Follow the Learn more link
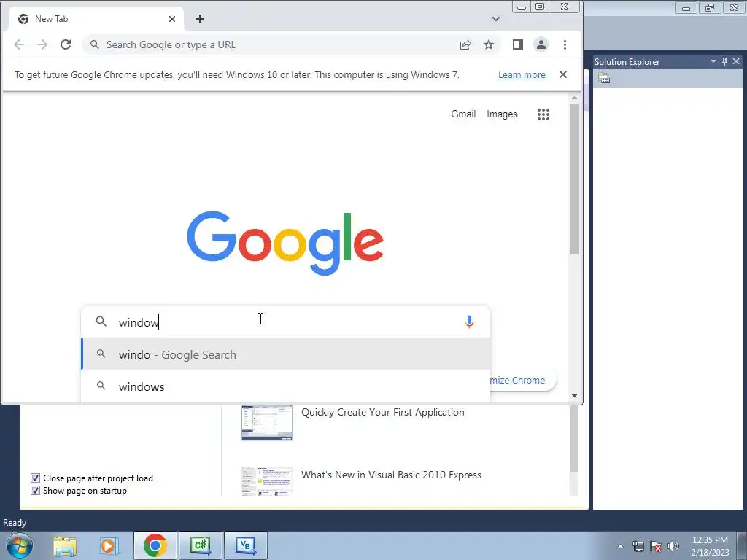This screenshot has height=560, width=747. [x=522, y=75]
